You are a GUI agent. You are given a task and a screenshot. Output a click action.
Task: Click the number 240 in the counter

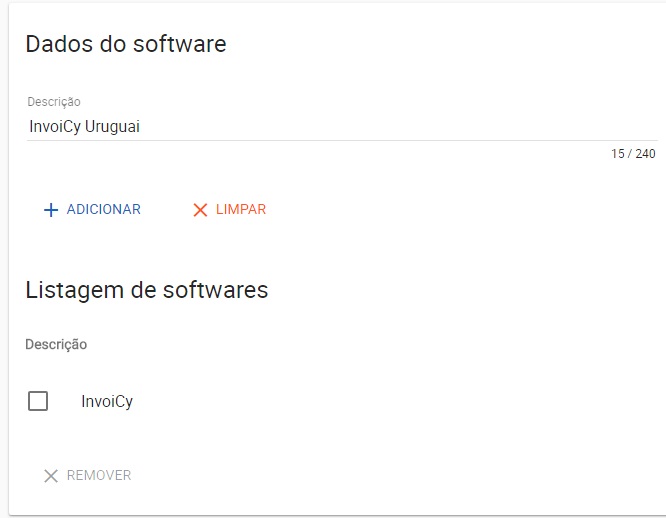645,154
